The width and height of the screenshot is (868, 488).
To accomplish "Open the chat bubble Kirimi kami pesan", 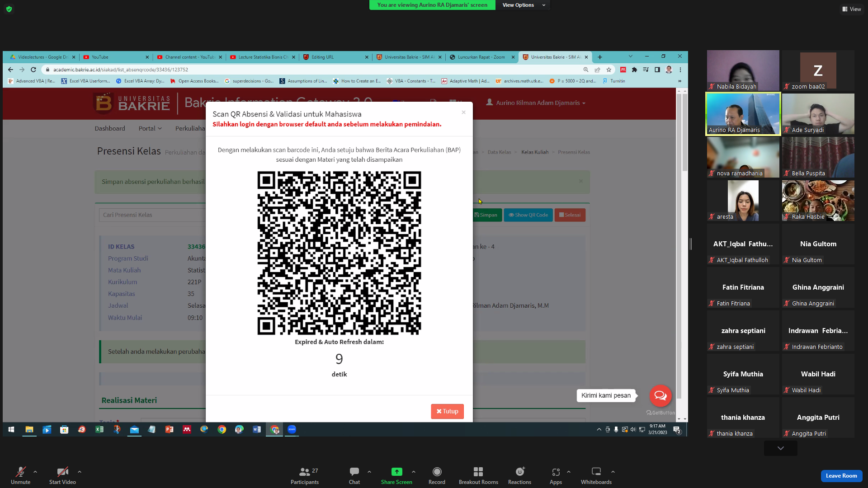I will tap(660, 396).
